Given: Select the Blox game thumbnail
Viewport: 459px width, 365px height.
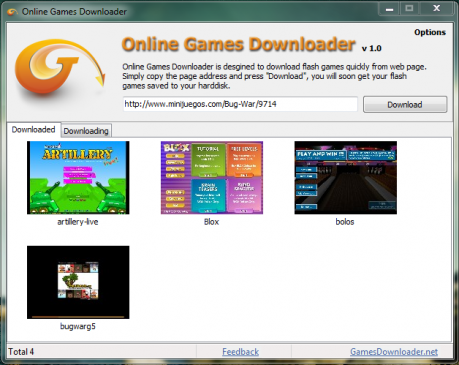Looking at the screenshot, I should 212,177.
